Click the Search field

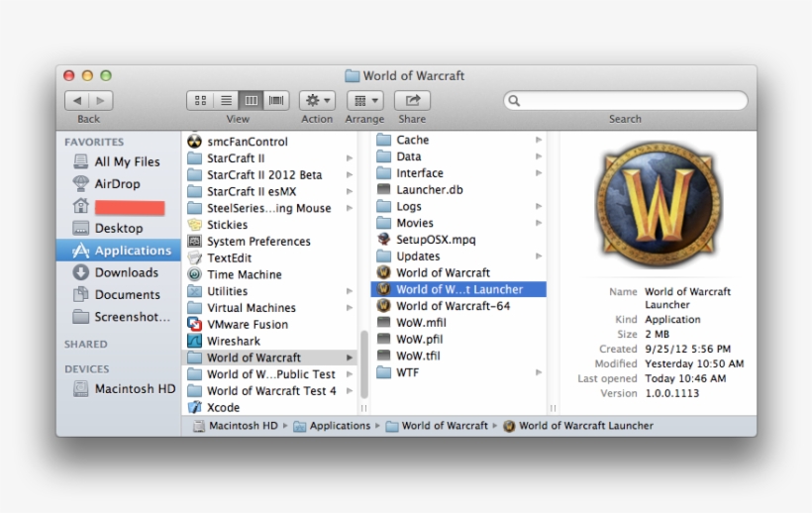pyautogui.click(x=626, y=100)
